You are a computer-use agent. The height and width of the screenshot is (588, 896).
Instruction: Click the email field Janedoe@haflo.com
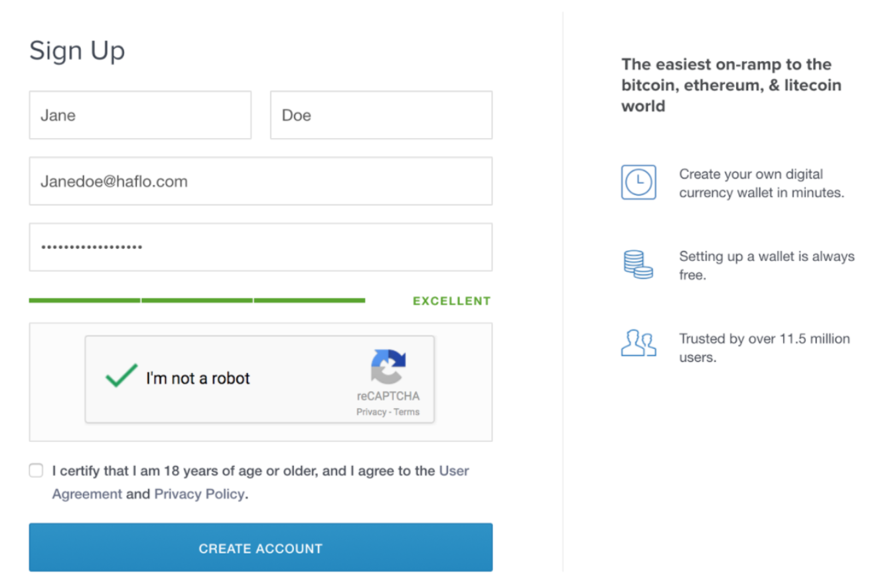point(261,181)
